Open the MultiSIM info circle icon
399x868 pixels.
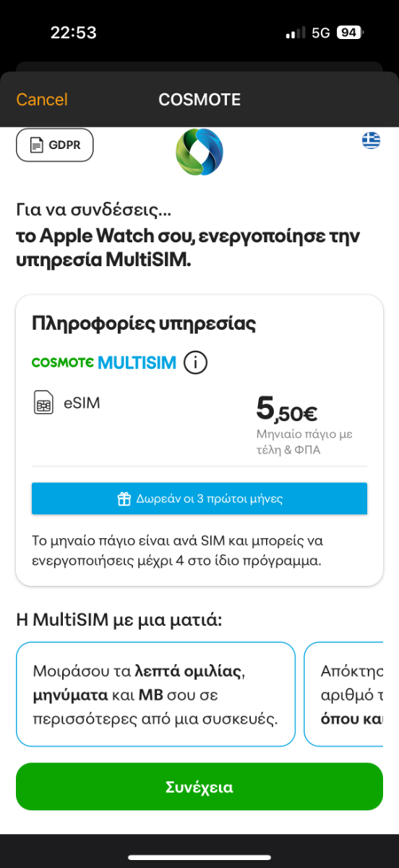195,362
